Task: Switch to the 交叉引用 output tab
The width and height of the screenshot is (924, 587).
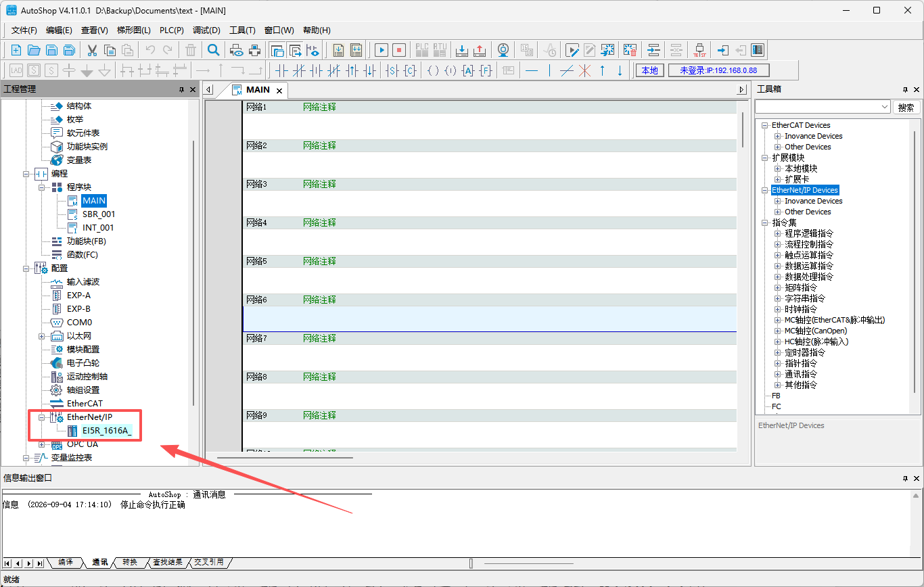Action: tap(209, 562)
